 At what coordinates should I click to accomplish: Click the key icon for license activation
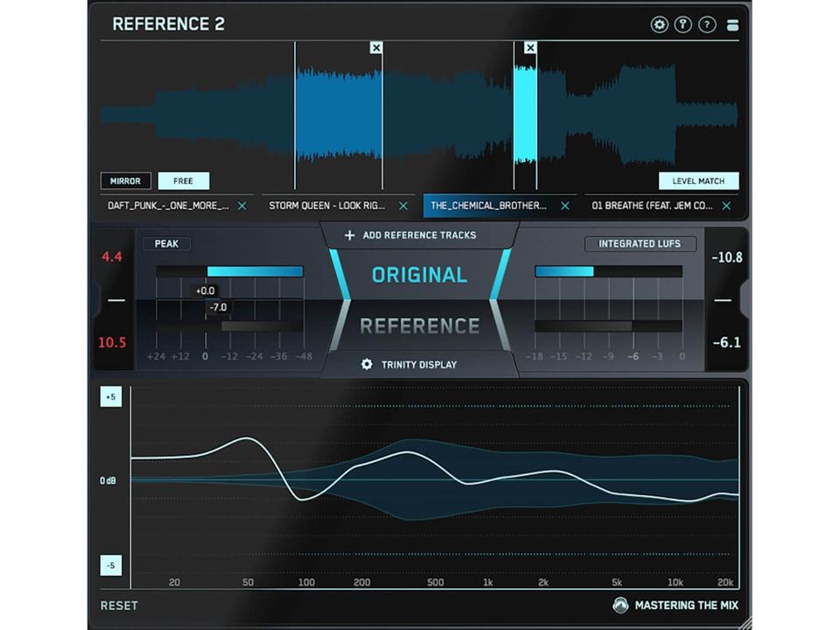pyautogui.click(x=683, y=24)
